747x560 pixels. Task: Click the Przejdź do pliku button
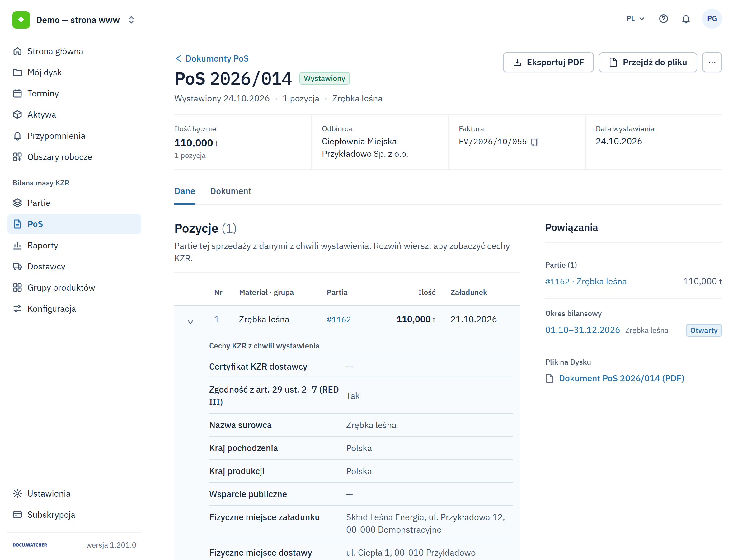648,62
